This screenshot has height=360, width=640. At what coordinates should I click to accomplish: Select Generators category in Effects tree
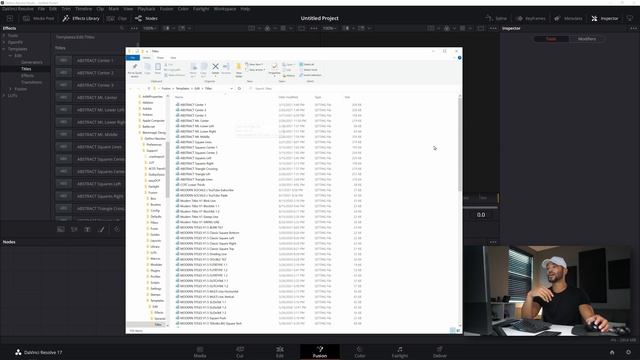[x=31, y=62]
